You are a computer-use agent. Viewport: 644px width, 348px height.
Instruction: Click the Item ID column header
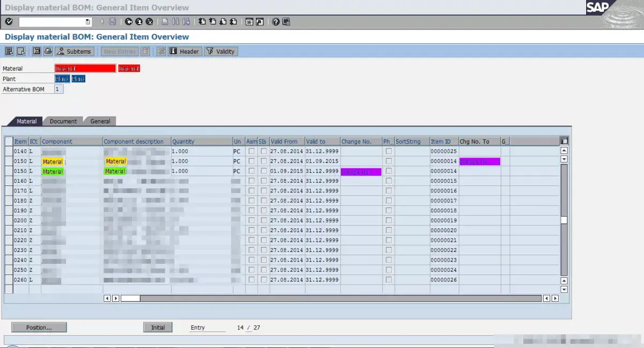click(444, 142)
